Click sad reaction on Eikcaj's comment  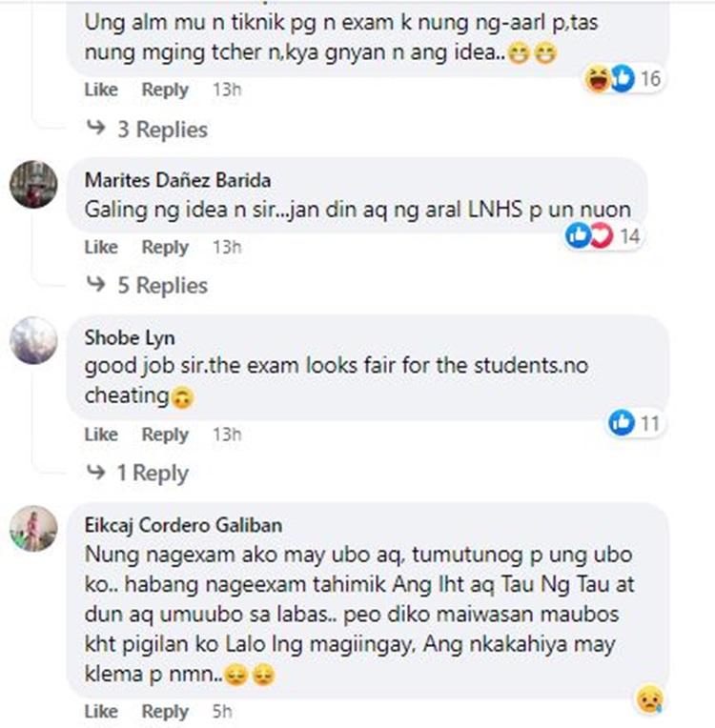click(x=649, y=699)
